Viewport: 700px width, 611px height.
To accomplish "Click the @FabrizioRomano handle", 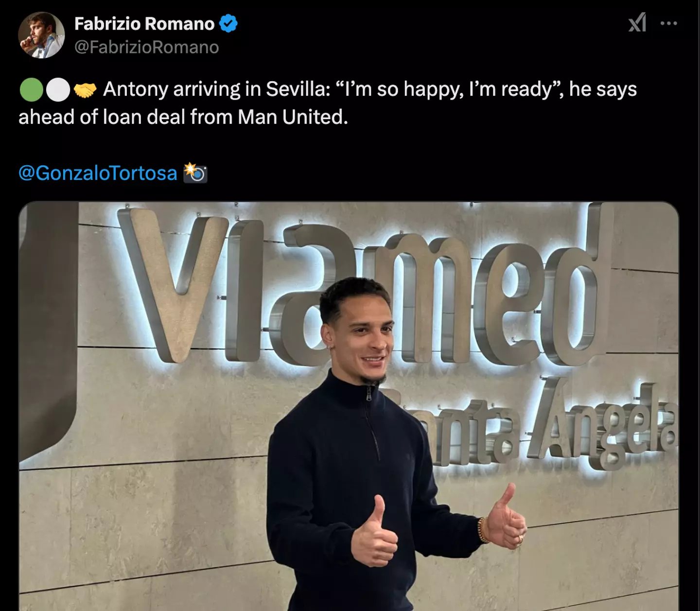I will pos(147,47).
